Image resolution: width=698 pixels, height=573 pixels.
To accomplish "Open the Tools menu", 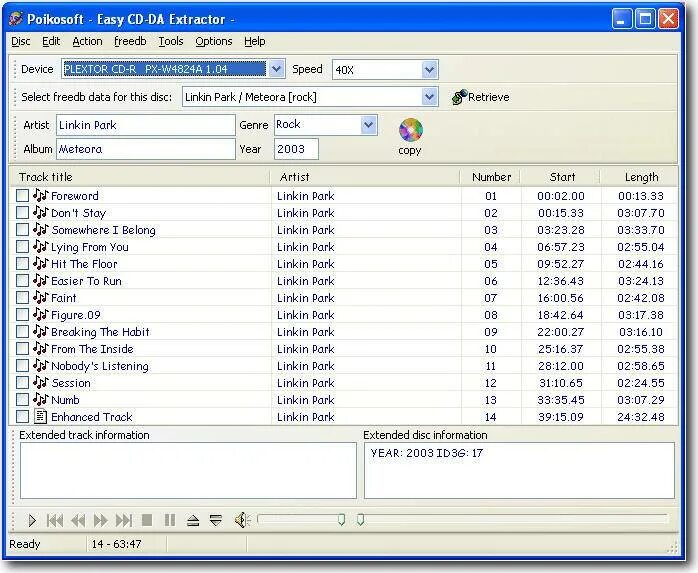I will (171, 41).
